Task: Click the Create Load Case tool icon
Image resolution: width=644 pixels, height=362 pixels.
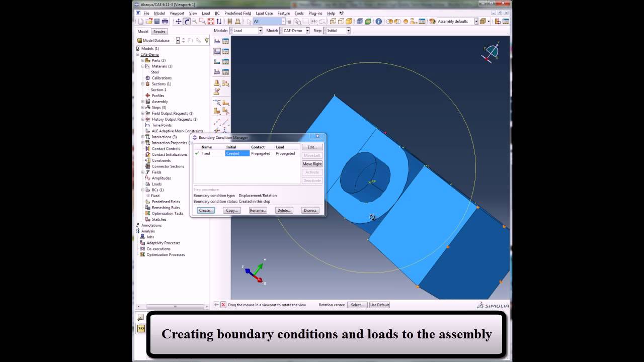Action: tap(217, 72)
